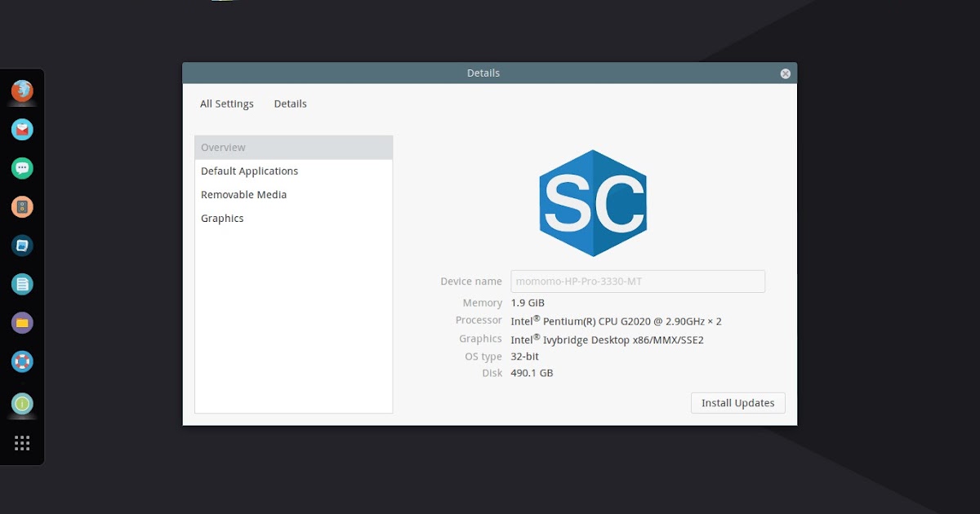This screenshot has height=514, width=980.
Task: Click the lifebuoy help icon in the dock
Action: (x=21, y=361)
